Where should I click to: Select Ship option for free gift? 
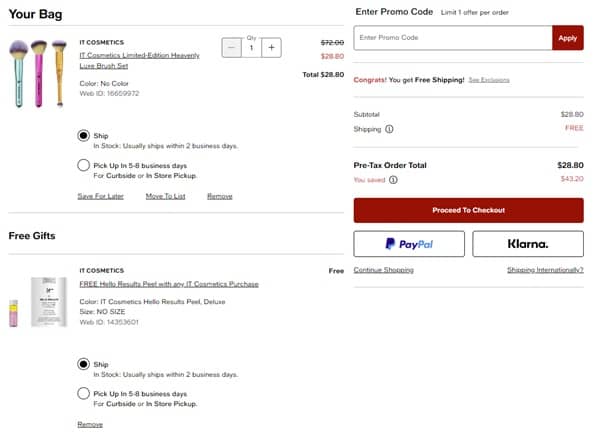point(84,364)
